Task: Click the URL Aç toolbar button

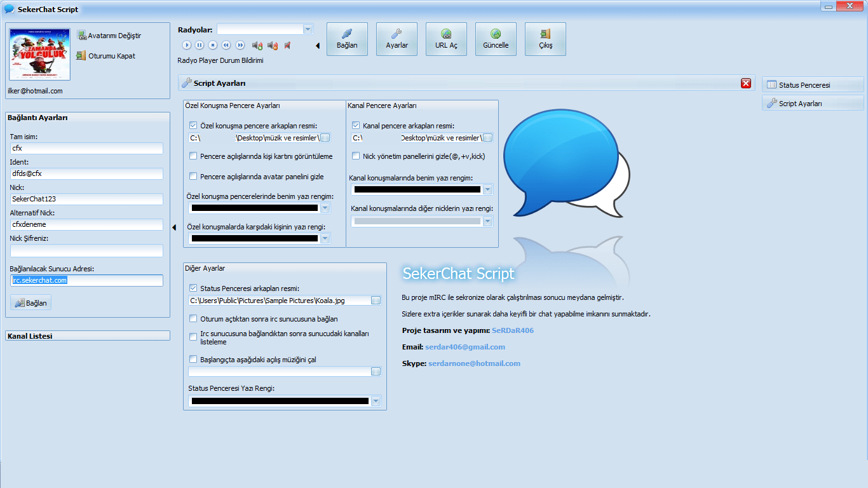Action: pyautogui.click(x=446, y=39)
